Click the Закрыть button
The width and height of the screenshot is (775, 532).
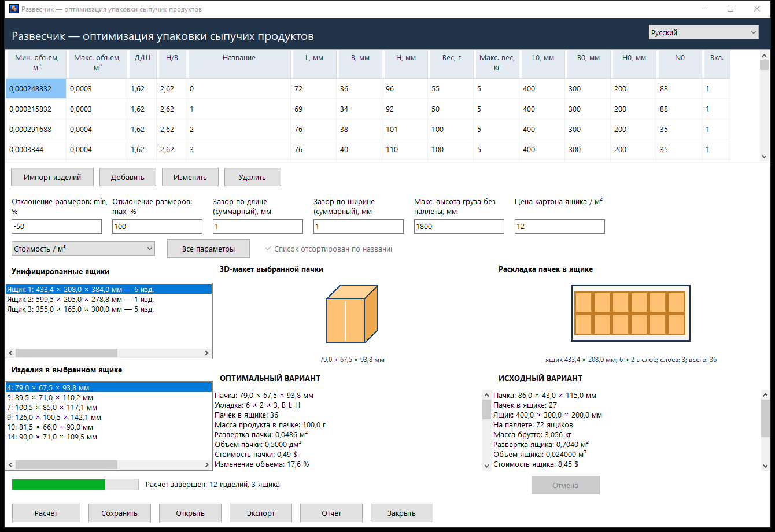pos(402,513)
